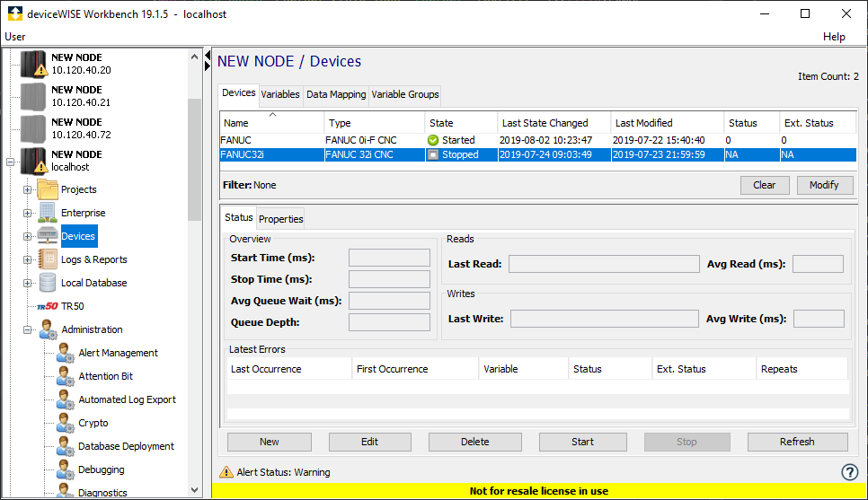The image size is (868, 500).
Task: Collapse the Administration tree node
Action: coord(28,329)
